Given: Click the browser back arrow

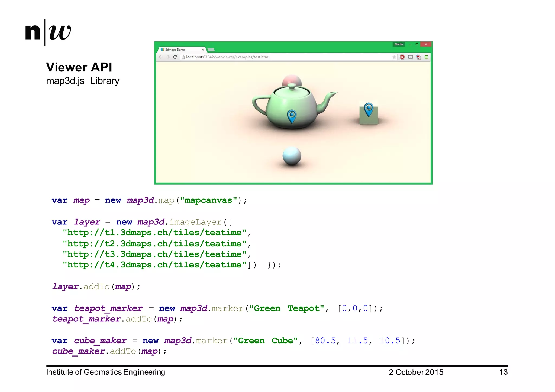Looking at the screenshot, I should point(160,57).
